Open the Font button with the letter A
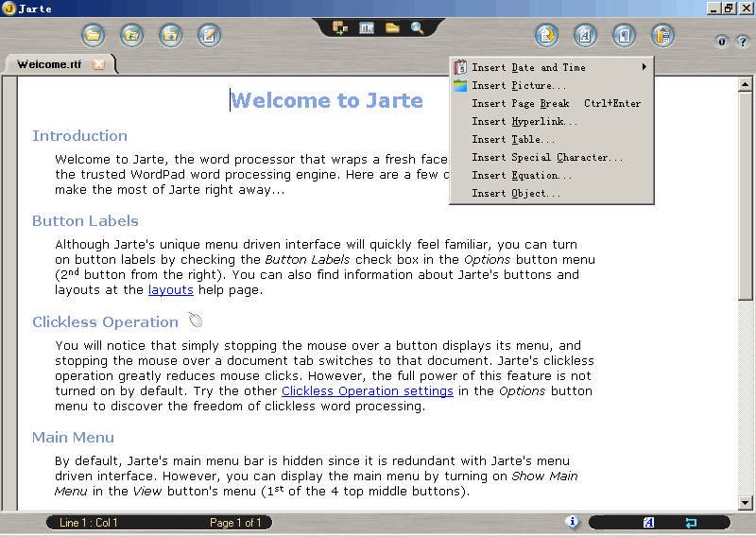Screen dimensions: 756x537 [585, 35]
